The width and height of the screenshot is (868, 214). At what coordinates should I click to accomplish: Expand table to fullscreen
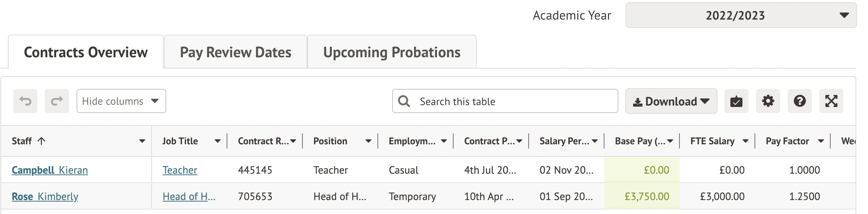[x=831, y=101]
